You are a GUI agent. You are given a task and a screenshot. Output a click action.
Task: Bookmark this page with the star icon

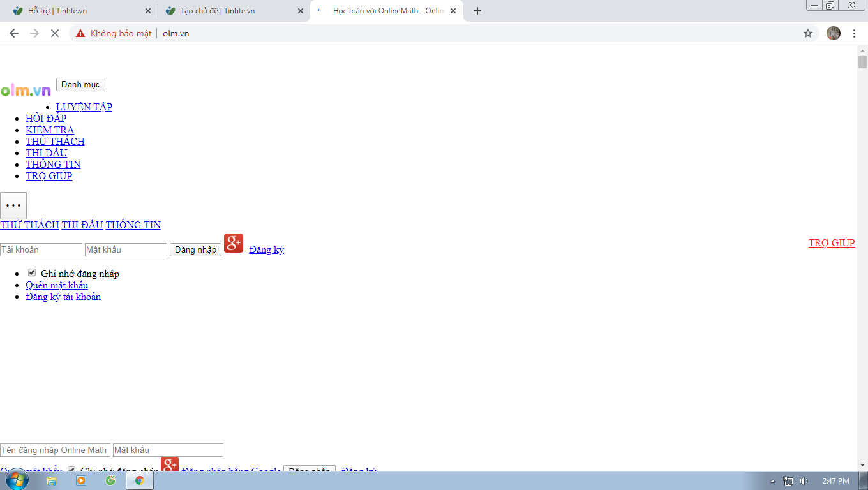click(808, 33)
